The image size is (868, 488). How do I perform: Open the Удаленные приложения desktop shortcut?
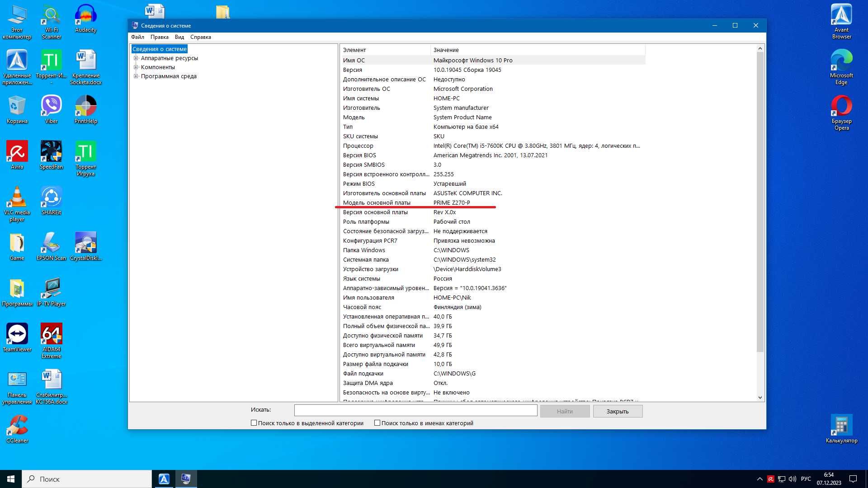tap(17, 67)
